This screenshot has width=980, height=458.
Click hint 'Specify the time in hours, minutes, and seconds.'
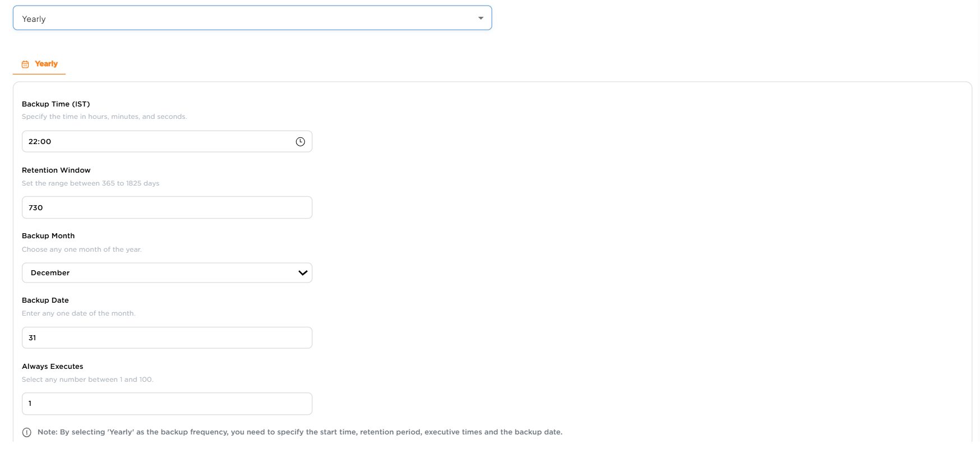(x=104, y=117)
